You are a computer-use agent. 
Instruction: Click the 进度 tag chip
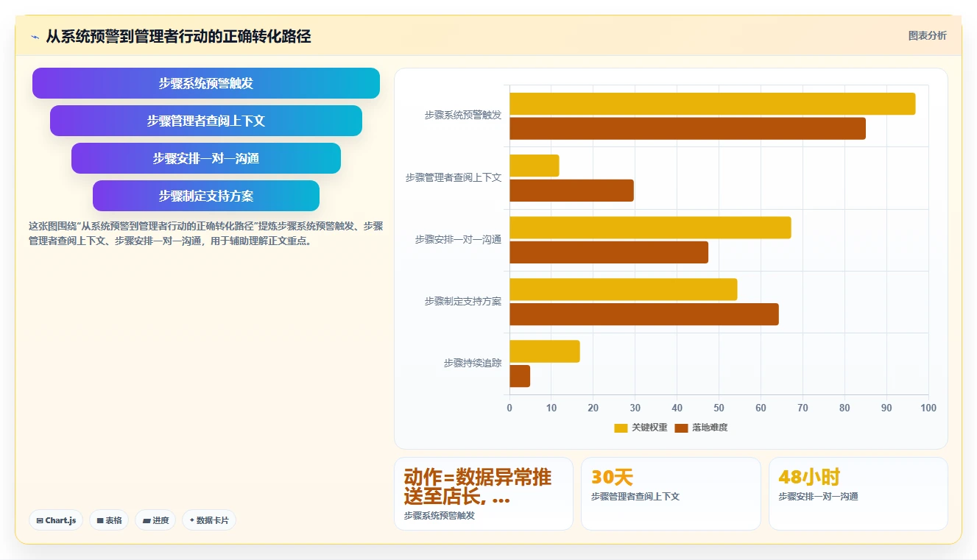(x=155, y=520)
